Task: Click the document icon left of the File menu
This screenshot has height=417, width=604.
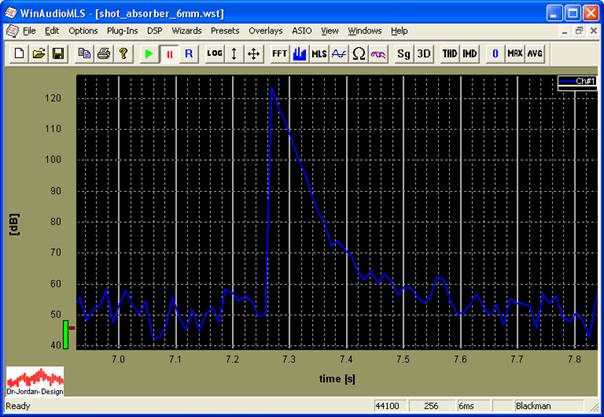Action: tap(12, 31)
